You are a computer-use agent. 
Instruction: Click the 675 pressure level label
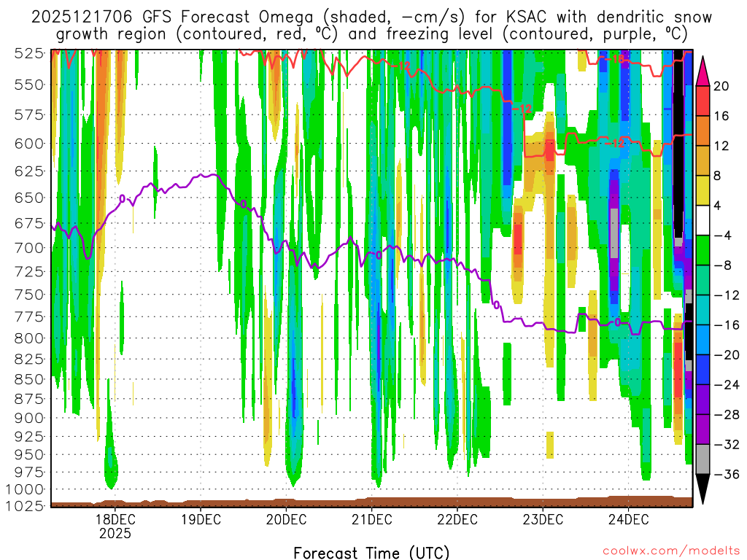pos(29,223)
